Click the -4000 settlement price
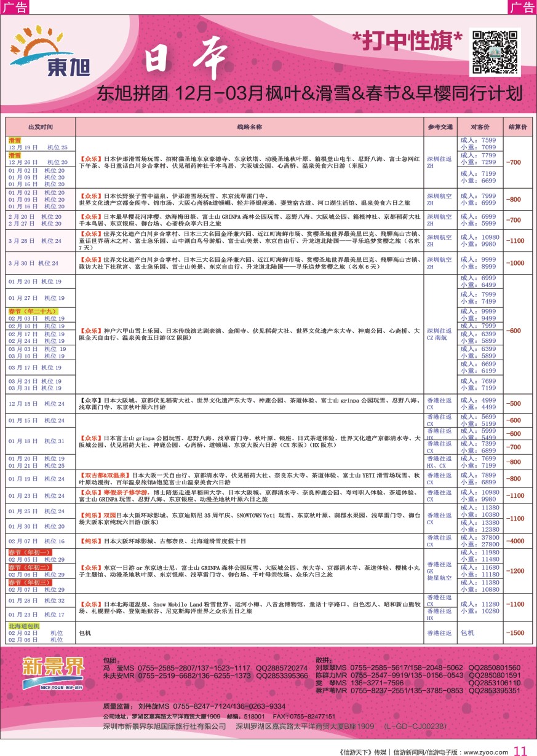537x756 pixels. 515,541
